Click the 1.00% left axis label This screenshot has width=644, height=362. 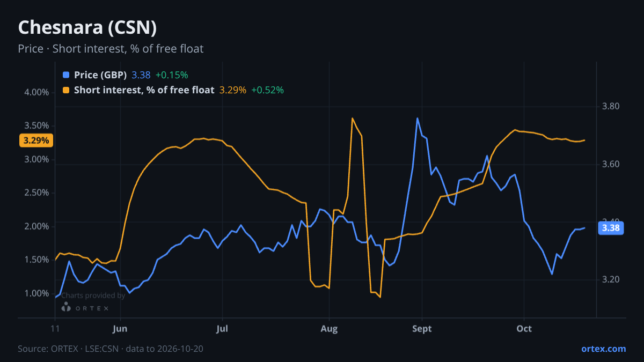pyautogui.click(x=36, y=293)
